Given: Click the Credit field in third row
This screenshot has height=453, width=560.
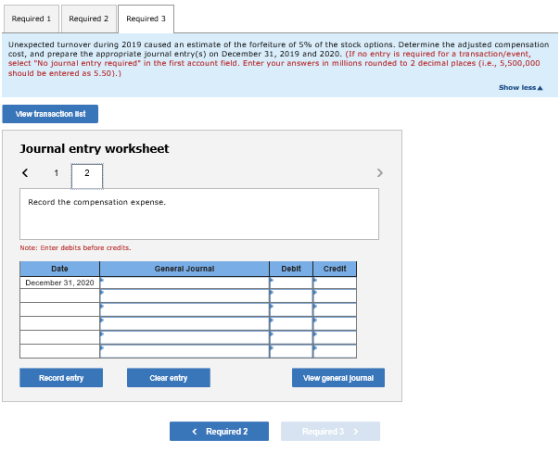Looking at the screenshot, I should click(335, 310).
